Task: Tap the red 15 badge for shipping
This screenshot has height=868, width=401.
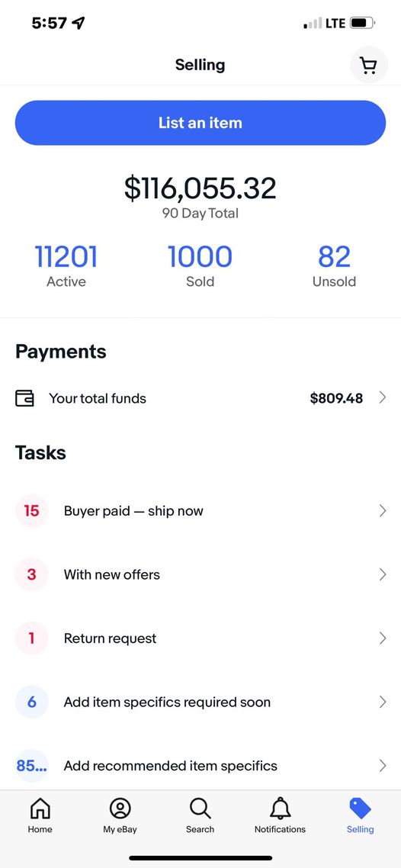Action: pyautogui.click(x=31, y=510)
